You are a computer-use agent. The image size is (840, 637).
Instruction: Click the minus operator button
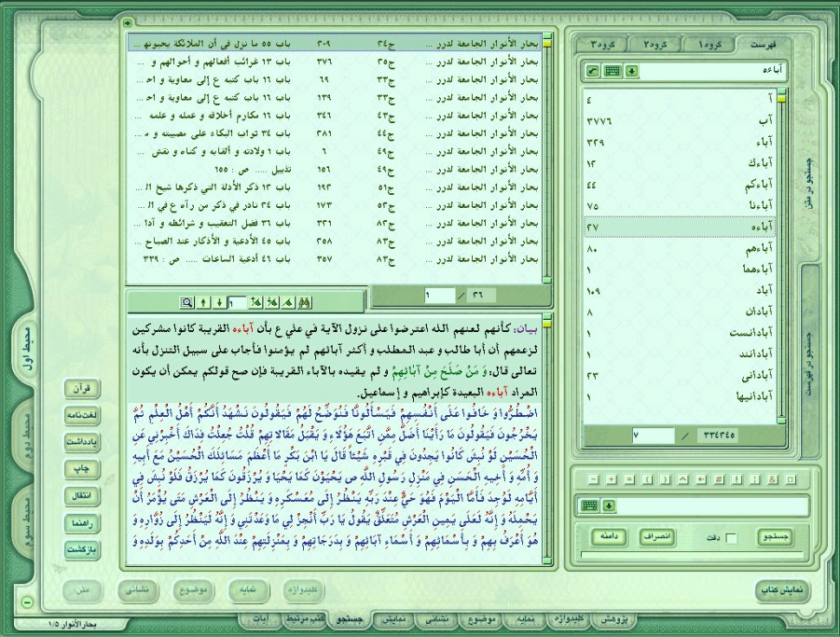[593, 479]
